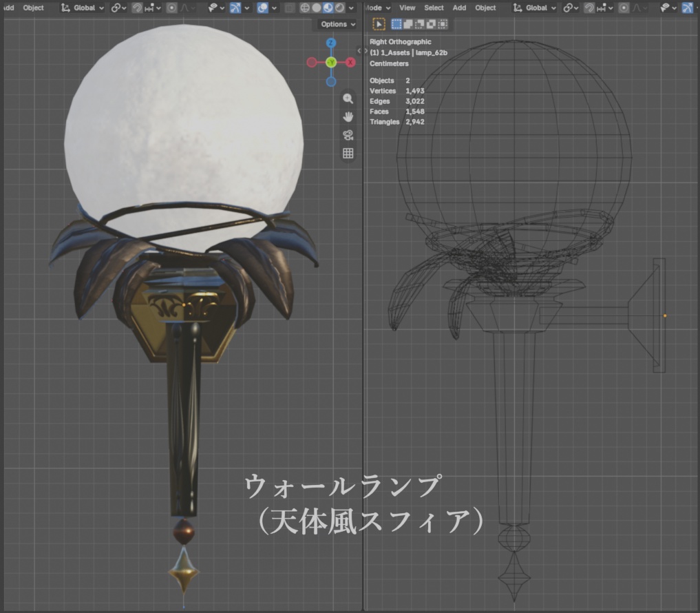The image size is (700, 613).
Task: Choose 'Subtract selection' mode icon
Action: click(420, 24)
